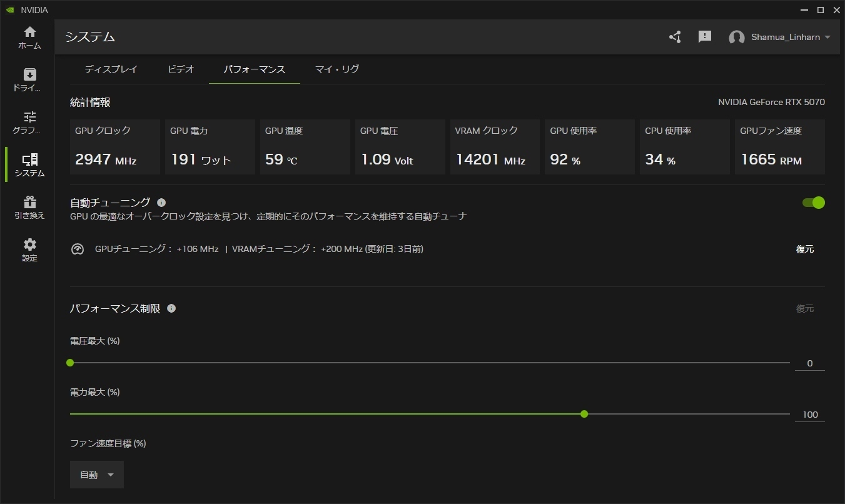845x504 pixels.
Task: Open the Shamua_Linharn account dropdown
Action: click(x=779, y=37)
